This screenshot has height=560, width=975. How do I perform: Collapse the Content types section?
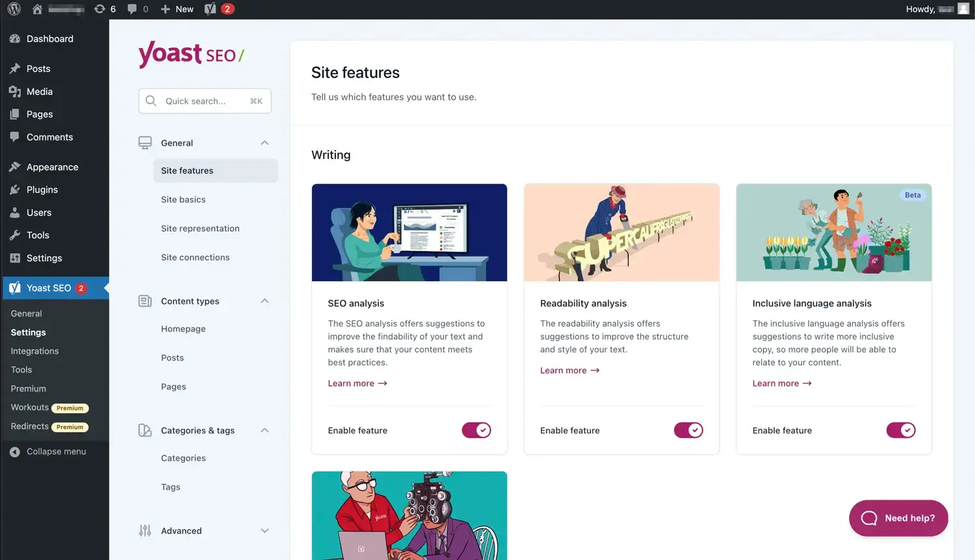point(265,301)
